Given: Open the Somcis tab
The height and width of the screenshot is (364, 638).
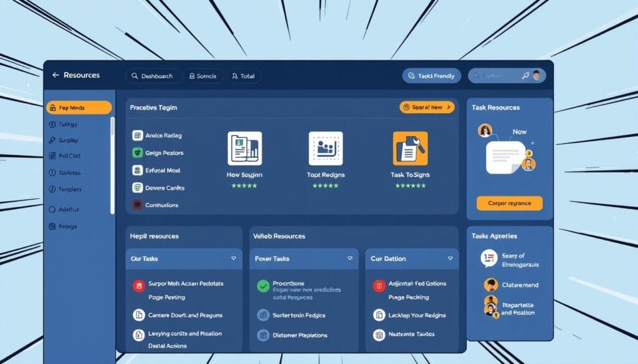Looking at the screenshot, I should pos(202,76).
